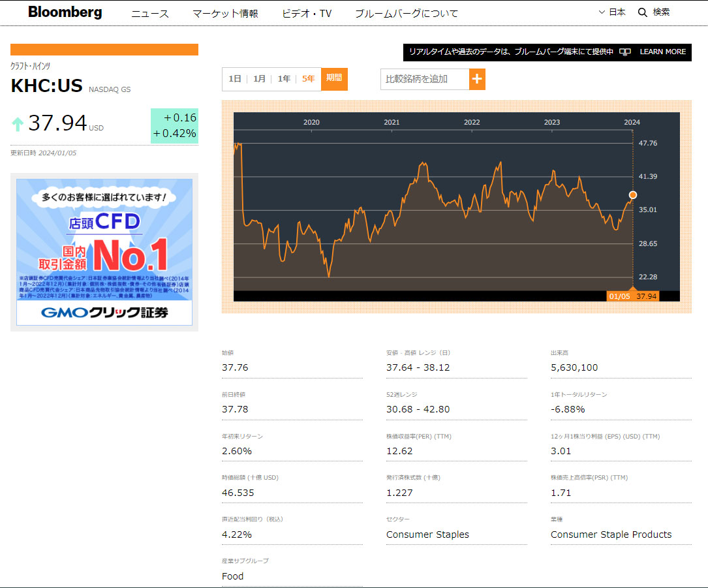This screenshot has width=708, height=588.
Task: Click the LEARN MORE link
Action: (x=662, y=52)
